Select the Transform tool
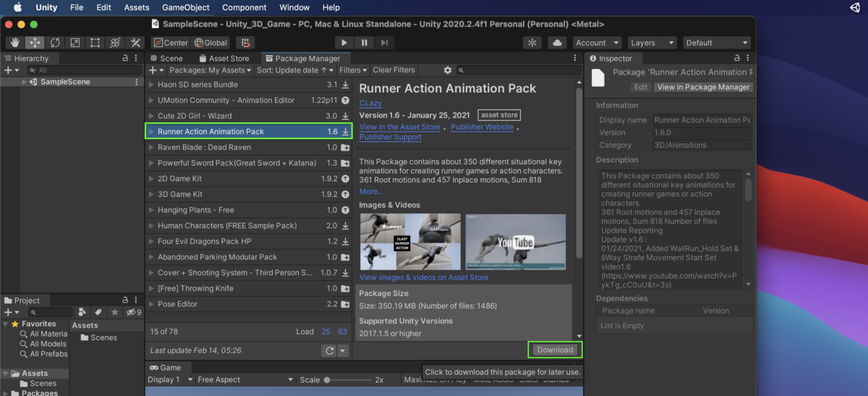 (114, 43)
